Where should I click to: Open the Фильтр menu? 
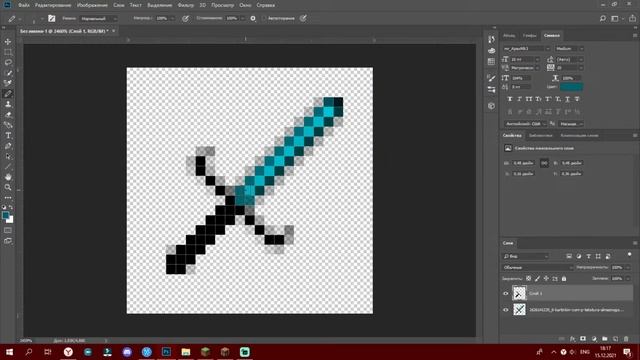186,5
